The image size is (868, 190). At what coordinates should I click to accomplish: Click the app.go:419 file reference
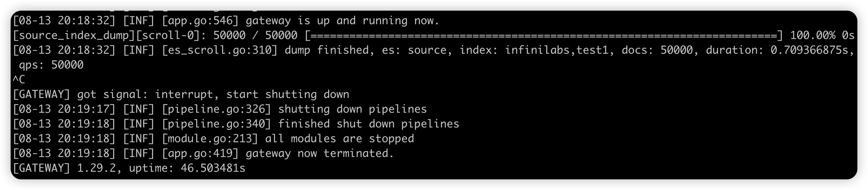coord(200,153)
